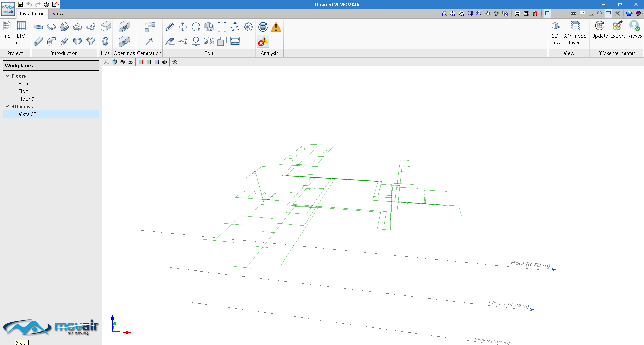Screen dimensions: 644x345
Task: Toggle the keyboard coordinate entry
Action: coord(574,13)
